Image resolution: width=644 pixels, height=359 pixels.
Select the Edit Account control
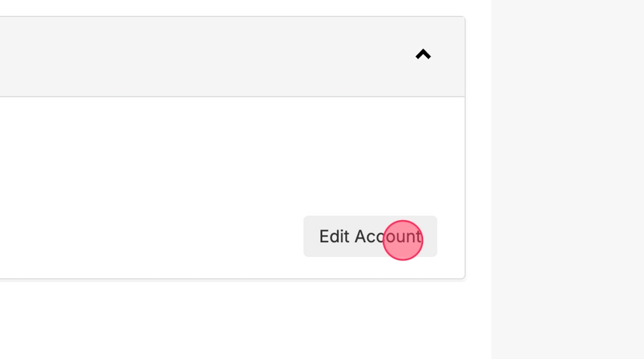coord(370,236)
